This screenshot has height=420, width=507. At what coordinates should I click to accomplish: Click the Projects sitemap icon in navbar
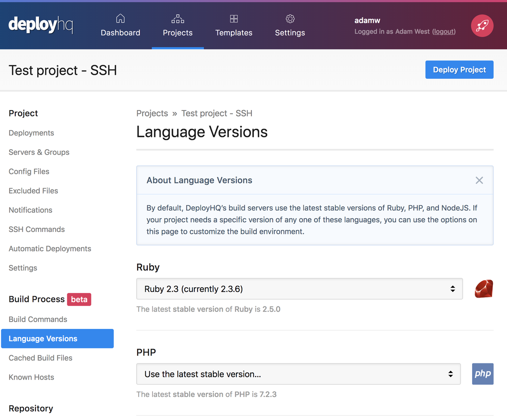click(177, 19)
